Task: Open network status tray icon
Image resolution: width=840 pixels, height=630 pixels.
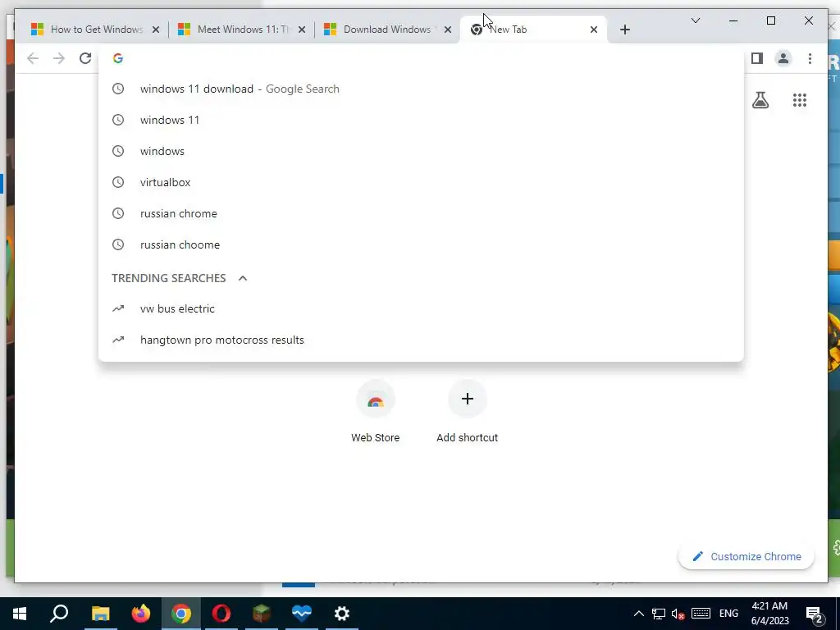Action: pyautogui.click(x=659, y=614)
